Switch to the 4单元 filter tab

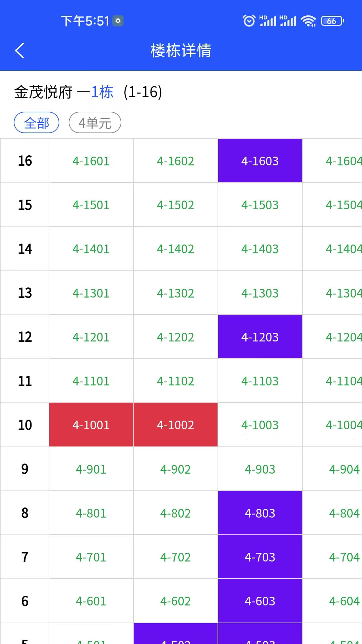(x=95, y=123)
